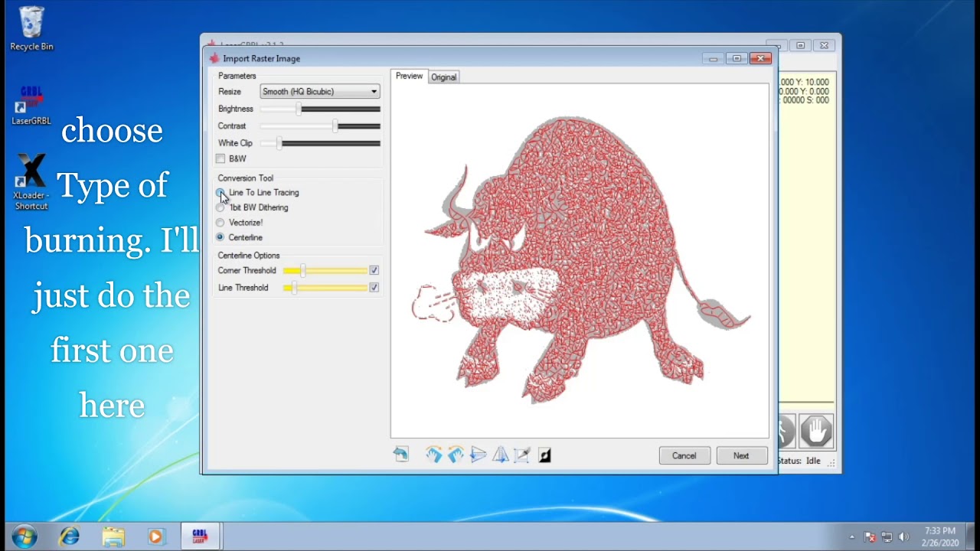Open Recycle Bin desktop icon
The width and height of the screenshot is (980, 551).
(x=31, y=28)
